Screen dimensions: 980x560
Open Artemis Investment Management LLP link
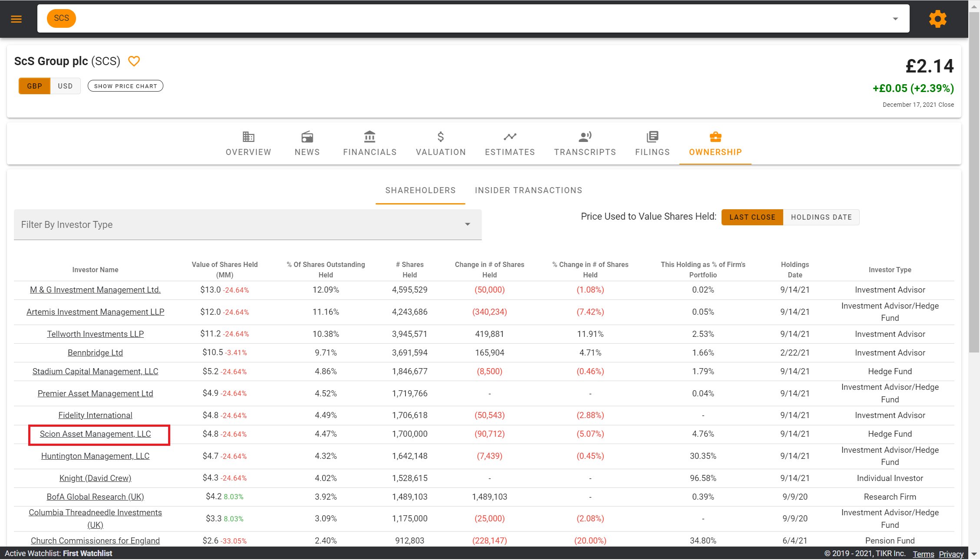pos(95,312)
